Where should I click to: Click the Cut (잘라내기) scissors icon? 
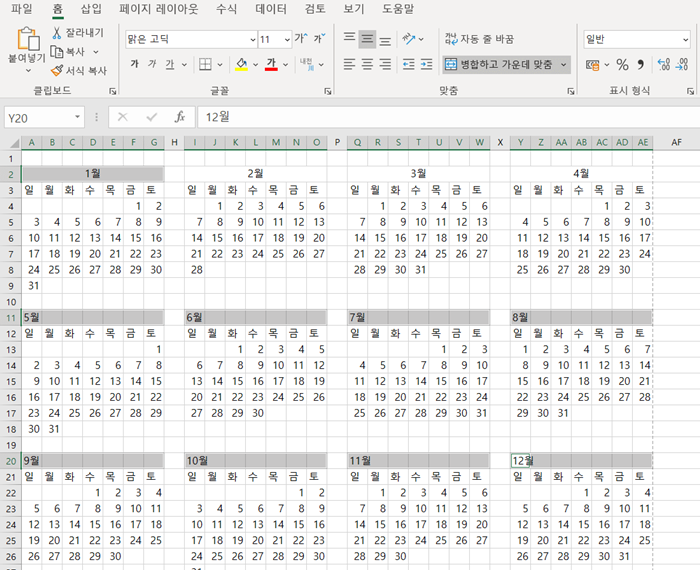[x=57, y=33]
